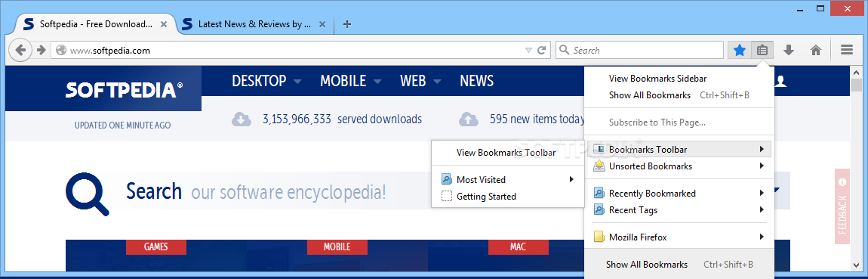This screenshot has height=279, width=868.
Task: Open the NEWS section link
Action: [476, 81]
